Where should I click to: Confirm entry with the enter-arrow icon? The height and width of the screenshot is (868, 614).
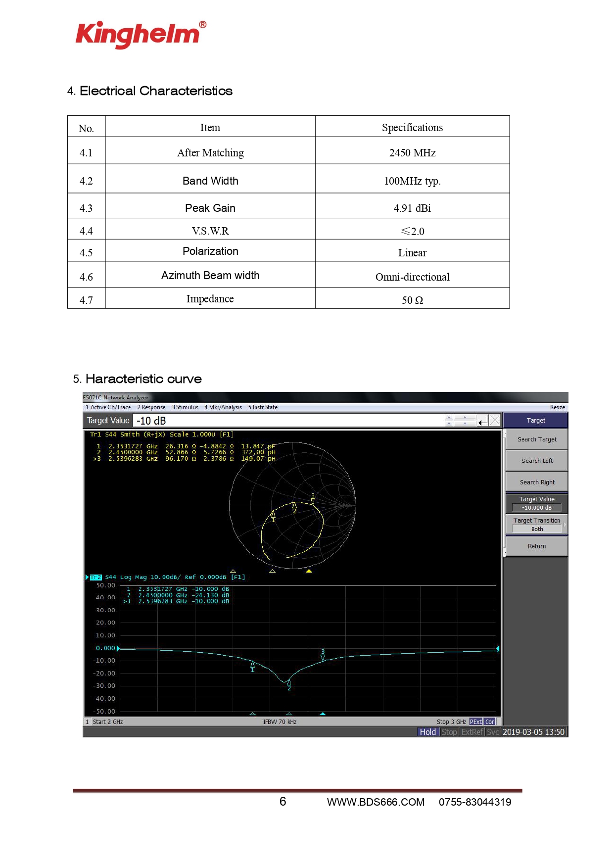coord(483,421)
